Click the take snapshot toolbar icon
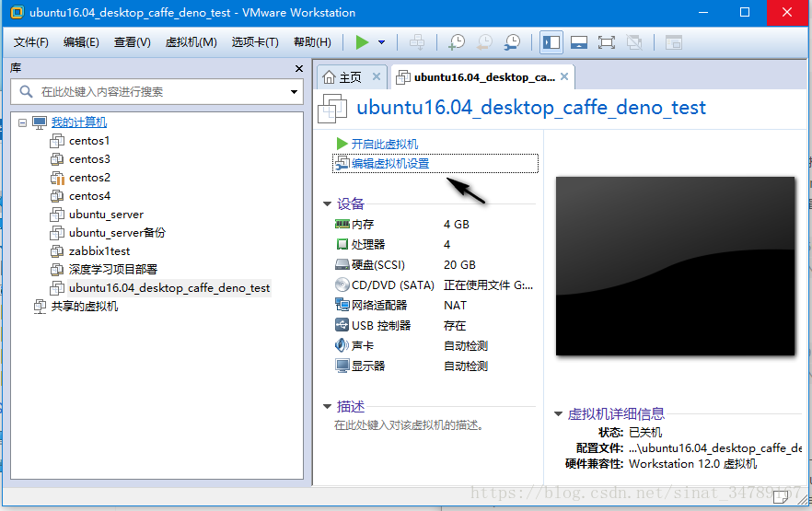812x511 pixels. [x=457, y=42]
